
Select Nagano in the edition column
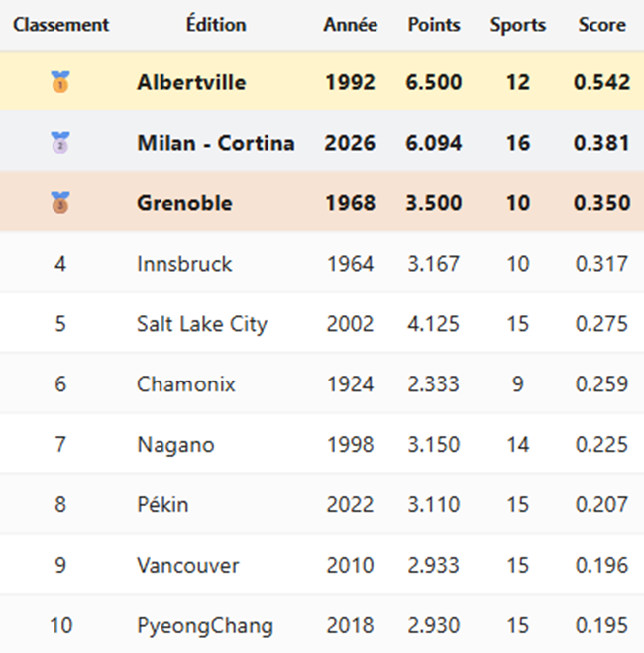point(175,445)
